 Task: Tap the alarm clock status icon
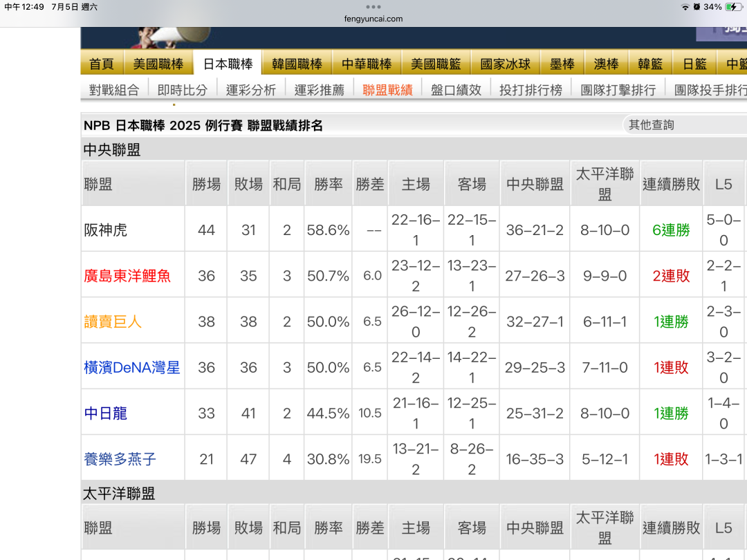[697, 7]
